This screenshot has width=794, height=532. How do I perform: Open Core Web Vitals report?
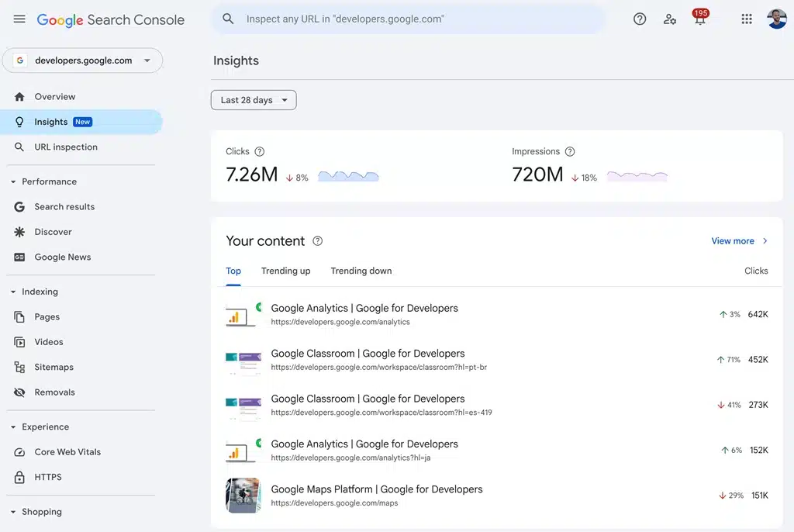point(67,452)
